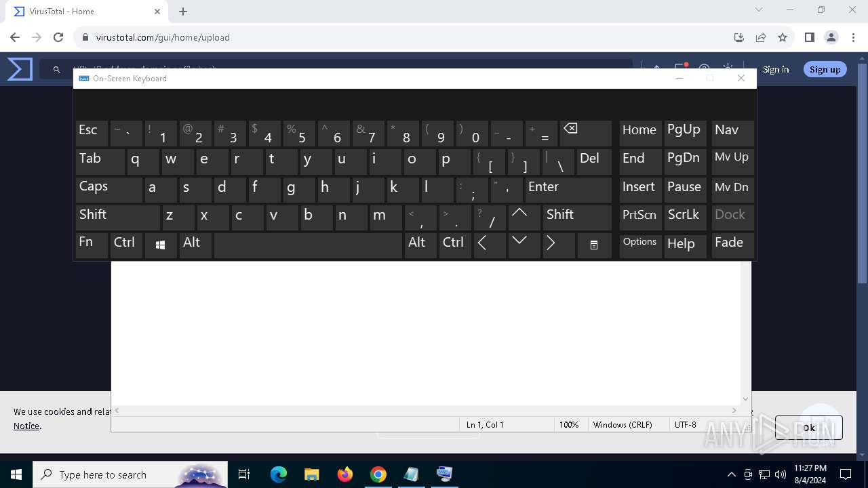Tap the context menu key on the keyboard
The image size is (868, 488).
tap(594, 245)
